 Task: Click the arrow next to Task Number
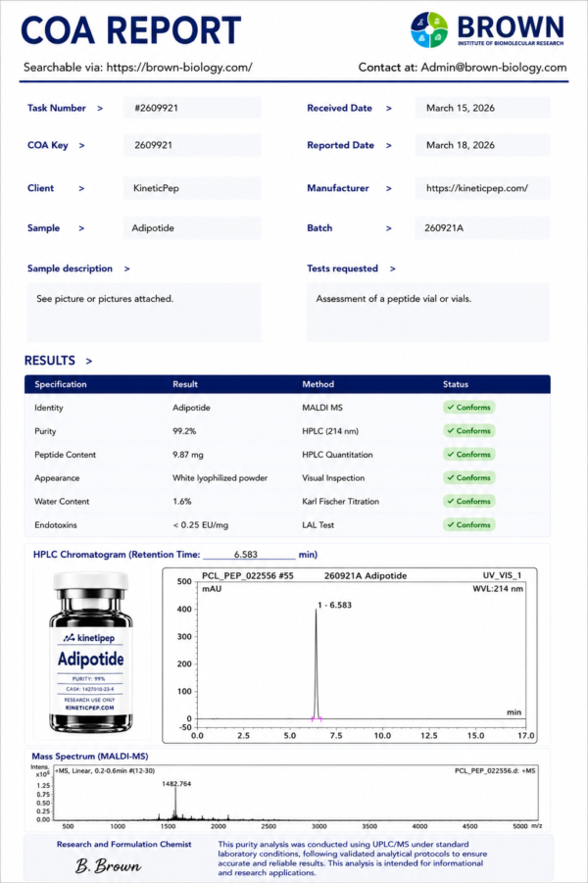click(x=100, y=108)
